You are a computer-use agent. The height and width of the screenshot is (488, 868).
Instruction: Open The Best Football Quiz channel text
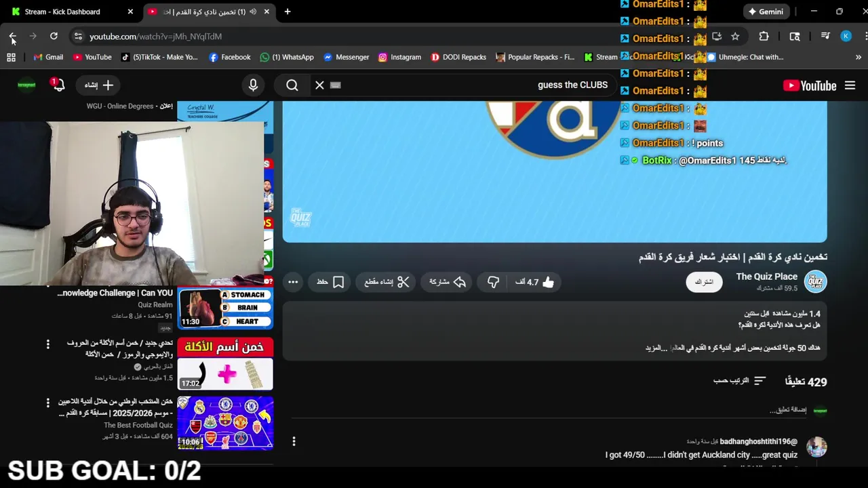(138, 425)
